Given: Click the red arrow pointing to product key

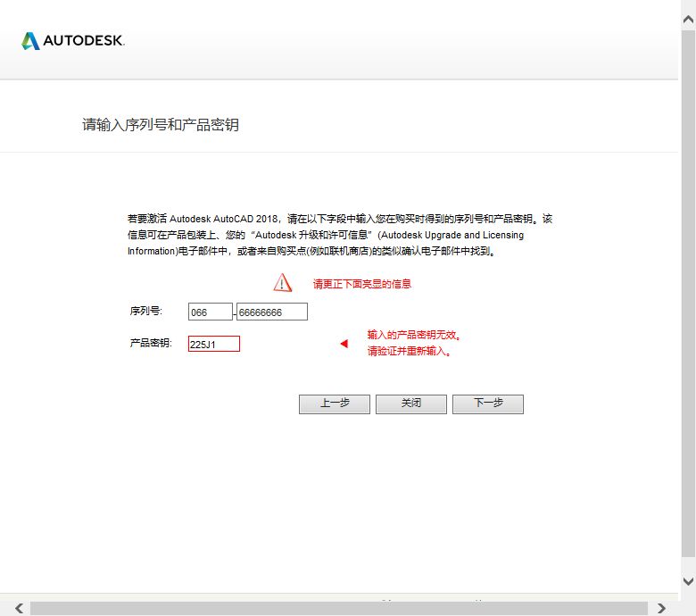Looking at the screenshot, I should coord(344,344).
